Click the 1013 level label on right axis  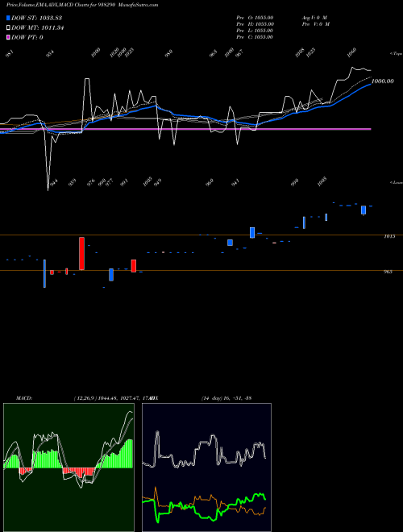[389, 236]
